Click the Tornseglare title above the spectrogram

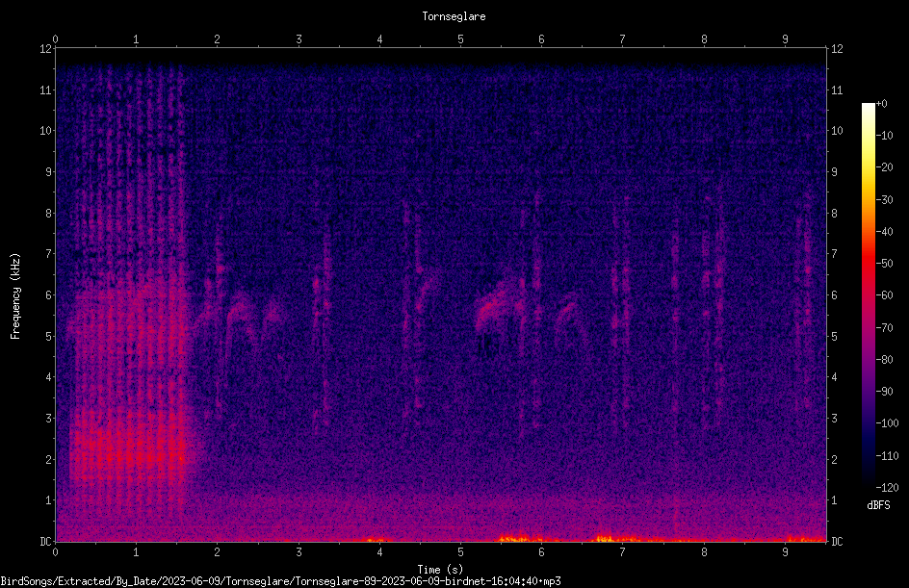click(x=454, y=16)
